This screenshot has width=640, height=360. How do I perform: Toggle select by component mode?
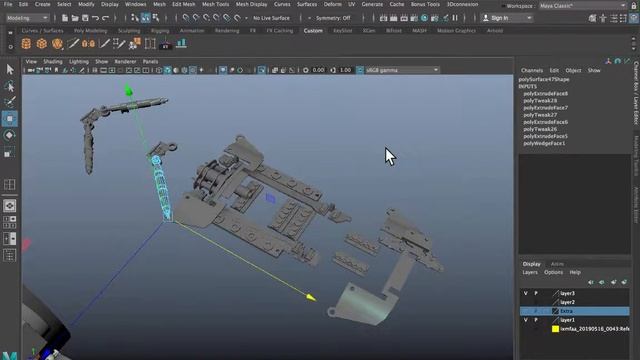156,18
